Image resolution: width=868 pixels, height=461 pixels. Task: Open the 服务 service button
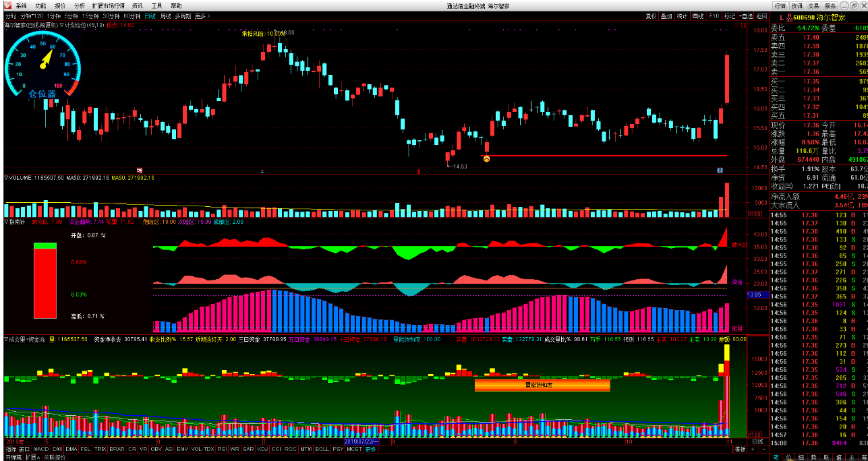pyautogui.click(x=830, y=6)
